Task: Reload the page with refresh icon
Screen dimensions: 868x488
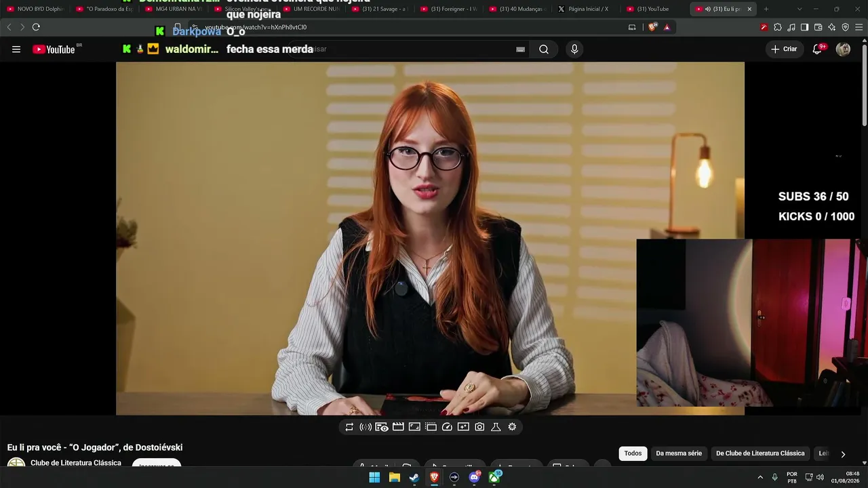Action: click(x=36, y=27)
